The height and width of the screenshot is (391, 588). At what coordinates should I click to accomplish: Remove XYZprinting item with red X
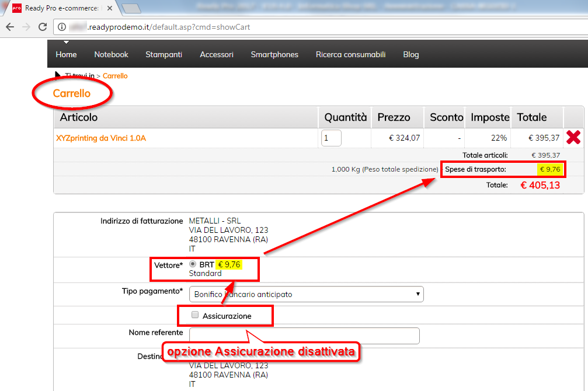(573, 138)
